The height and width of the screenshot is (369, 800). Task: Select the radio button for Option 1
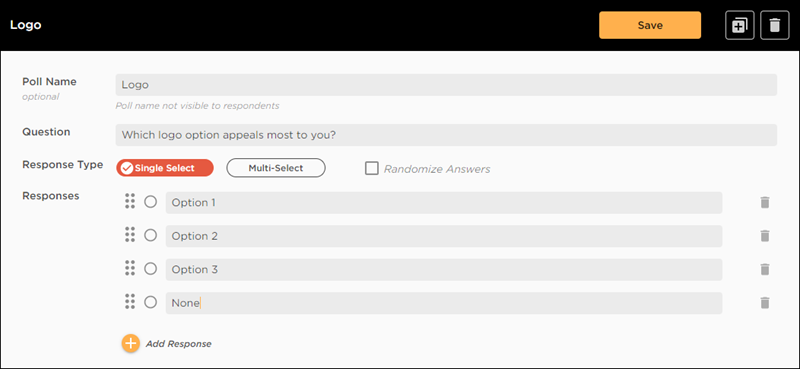(x=150, y=202)
